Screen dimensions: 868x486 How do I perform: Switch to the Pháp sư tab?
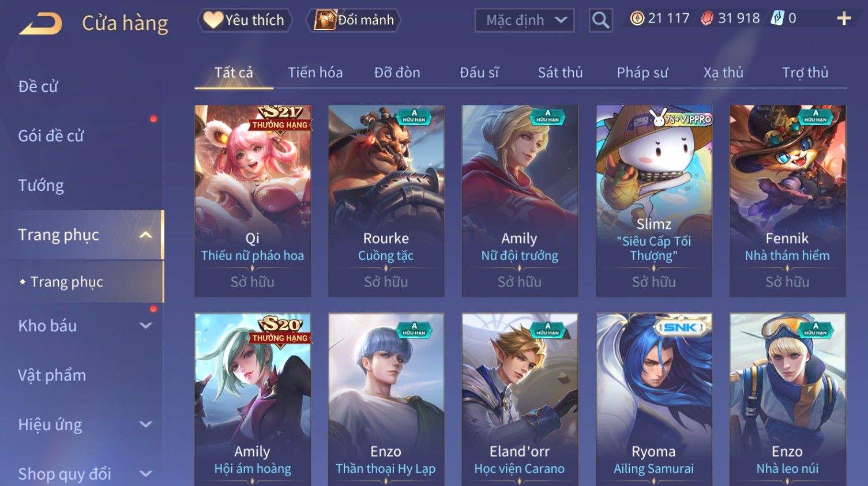[642, 73]
